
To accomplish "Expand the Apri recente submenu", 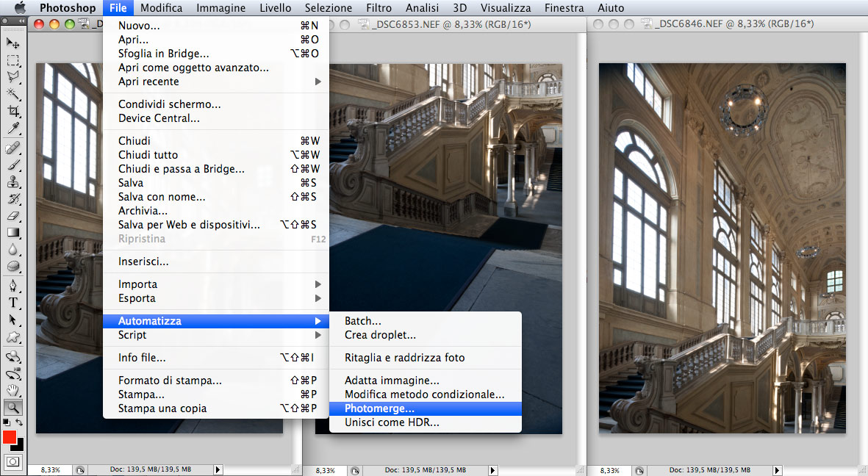I will [x=216, y=82].
